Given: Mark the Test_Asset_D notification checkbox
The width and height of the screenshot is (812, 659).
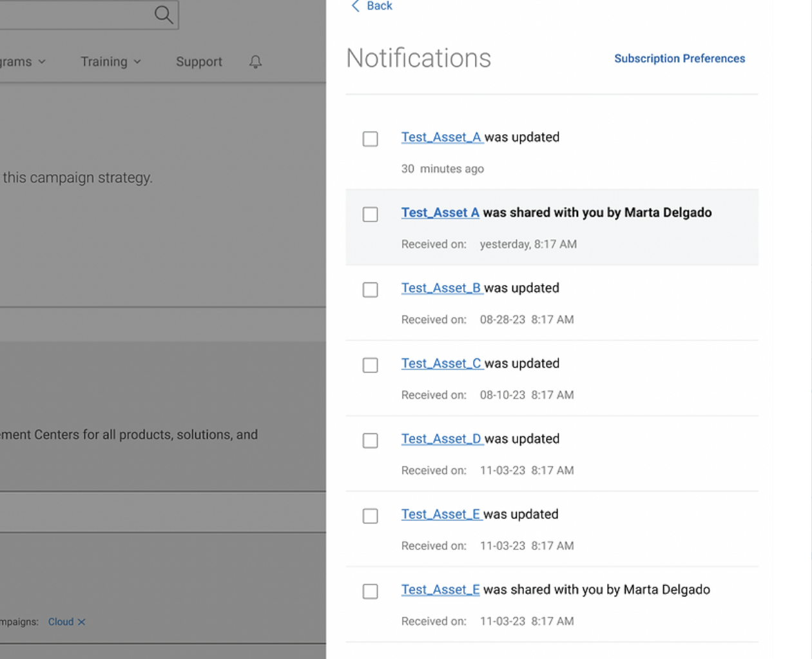Looking at the screenshot, I should [x=370, y=440].
